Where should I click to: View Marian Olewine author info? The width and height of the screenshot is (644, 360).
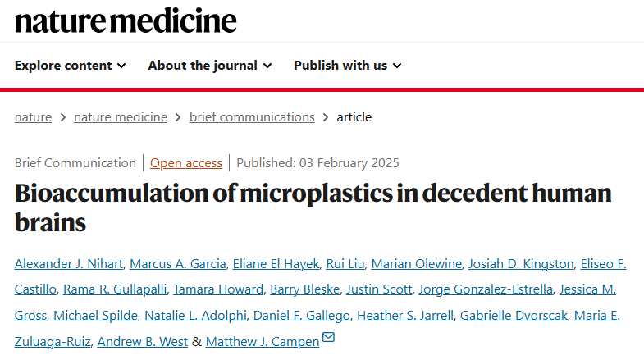(417, 263)
